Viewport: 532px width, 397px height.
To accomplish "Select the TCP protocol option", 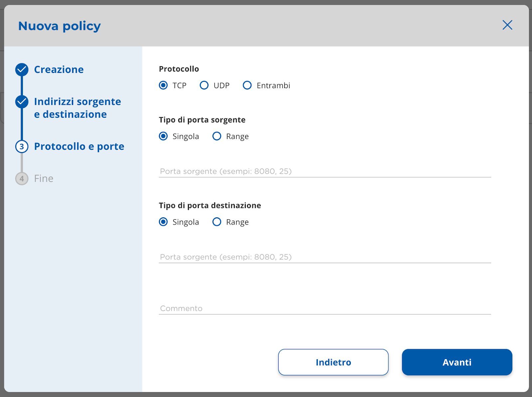I will [163, 86].
